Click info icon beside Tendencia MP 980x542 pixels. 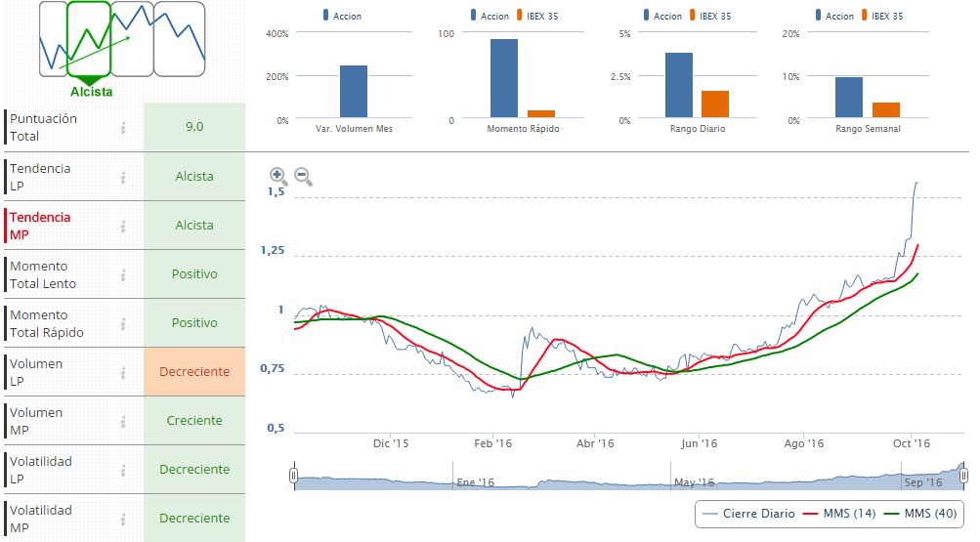[123, 226]
